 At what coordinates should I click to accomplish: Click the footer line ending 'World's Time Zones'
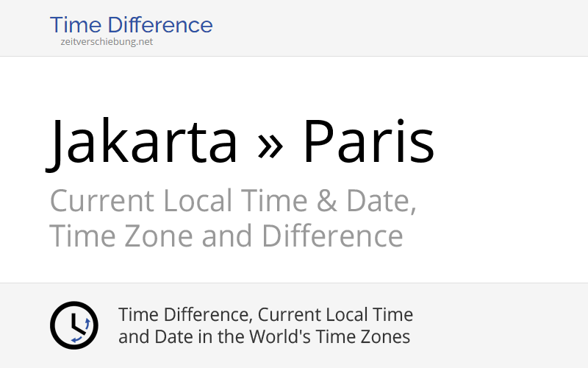pos(264,337)
